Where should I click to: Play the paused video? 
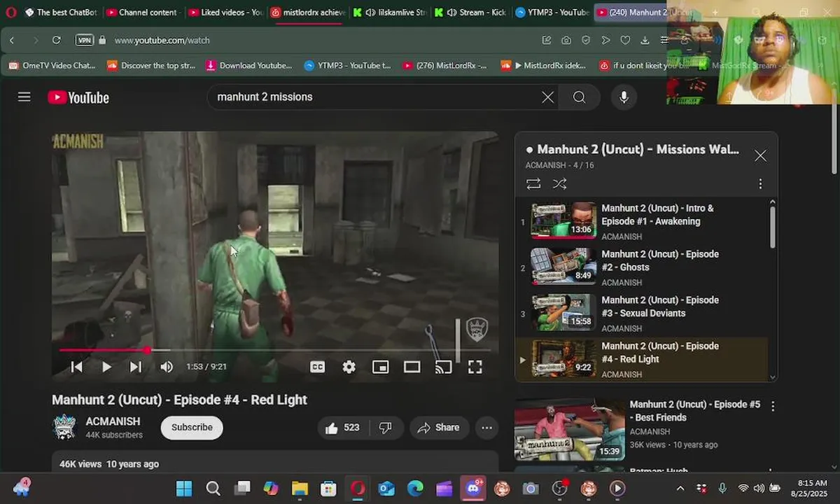(x=106, y=367)
